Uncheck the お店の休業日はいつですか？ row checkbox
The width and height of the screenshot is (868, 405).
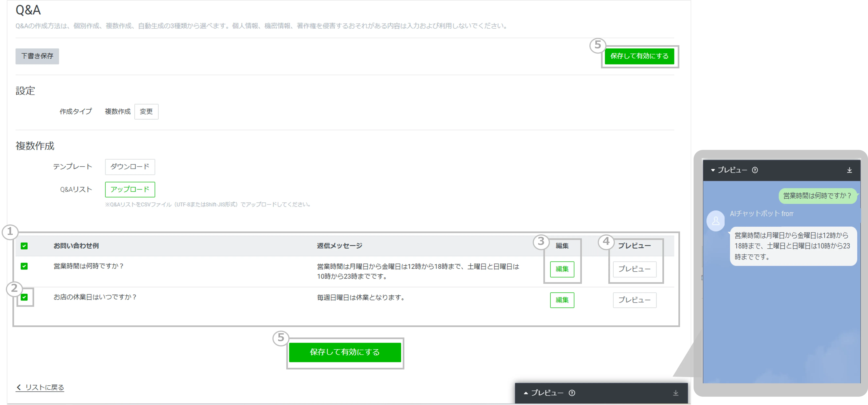(24, 297)
